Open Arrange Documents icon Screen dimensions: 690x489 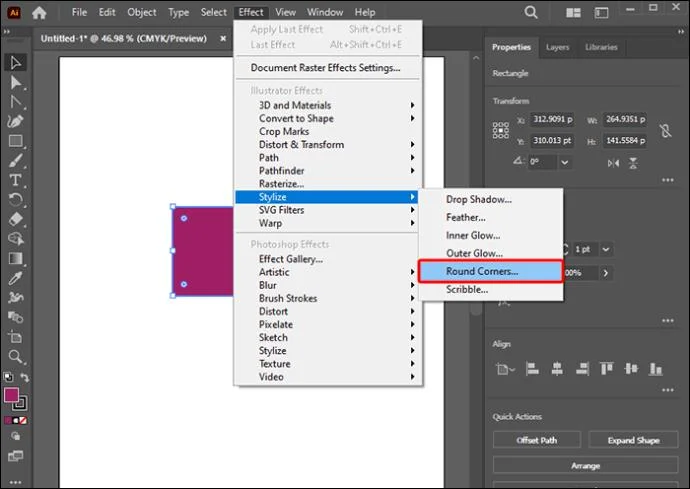[x=573, y=13]
